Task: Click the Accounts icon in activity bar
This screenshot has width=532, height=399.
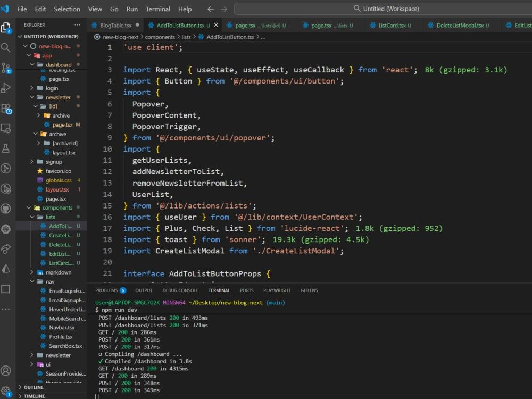Action: (x=6, y=371)
